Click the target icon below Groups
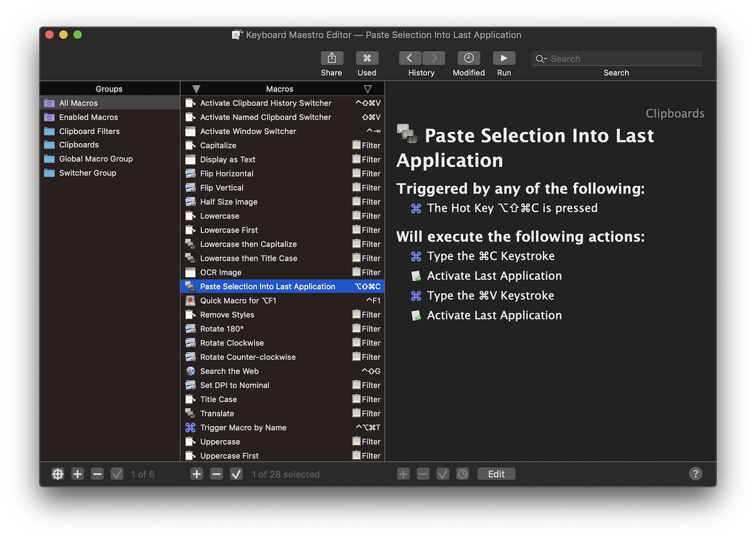756x539 pixels. pos(58,474)
